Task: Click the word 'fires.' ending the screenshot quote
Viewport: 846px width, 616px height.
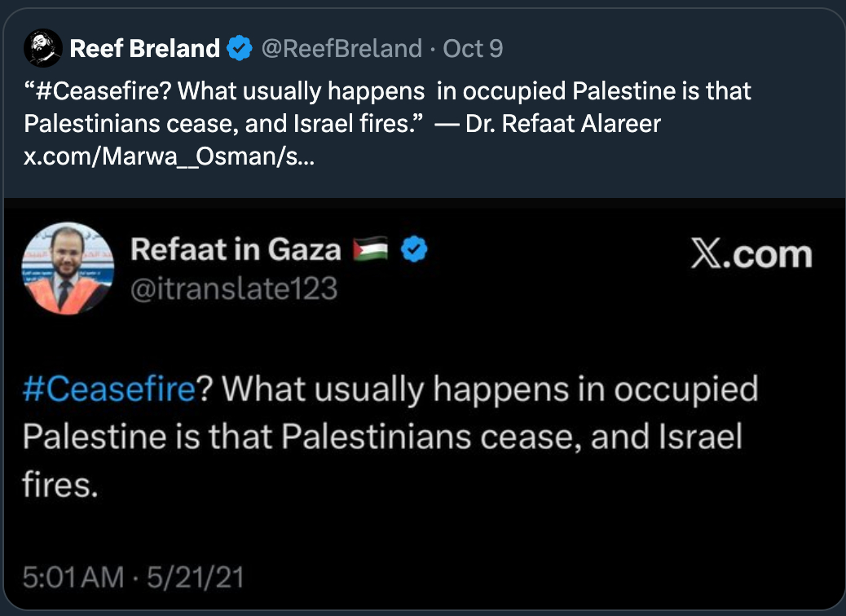Action: coord(60,485)
